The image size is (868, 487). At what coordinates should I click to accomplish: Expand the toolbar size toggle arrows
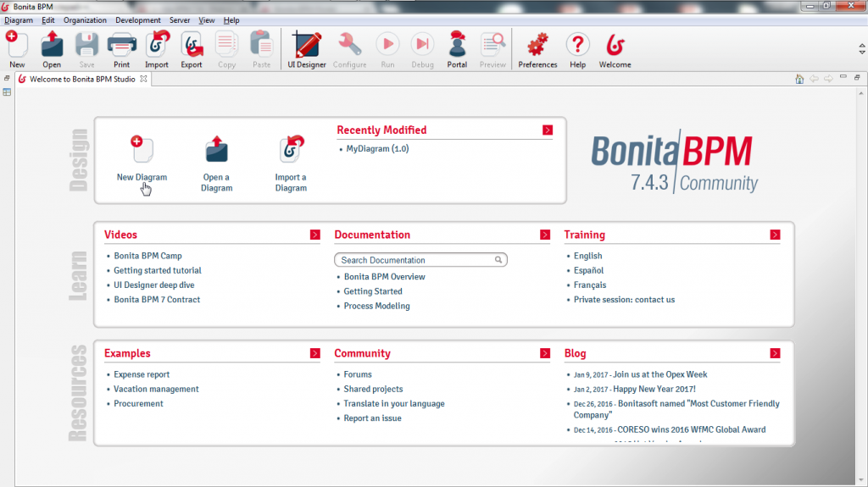[x=862, y=49]
